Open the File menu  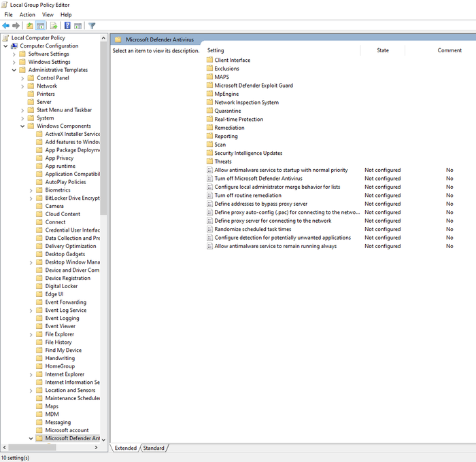[x=8, y=14]
